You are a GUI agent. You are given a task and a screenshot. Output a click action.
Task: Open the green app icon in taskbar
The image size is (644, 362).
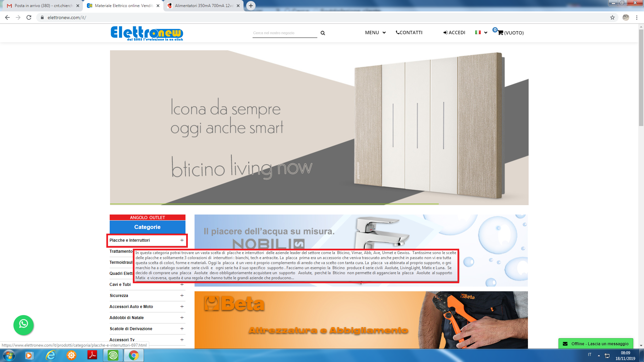coord(113,355)
